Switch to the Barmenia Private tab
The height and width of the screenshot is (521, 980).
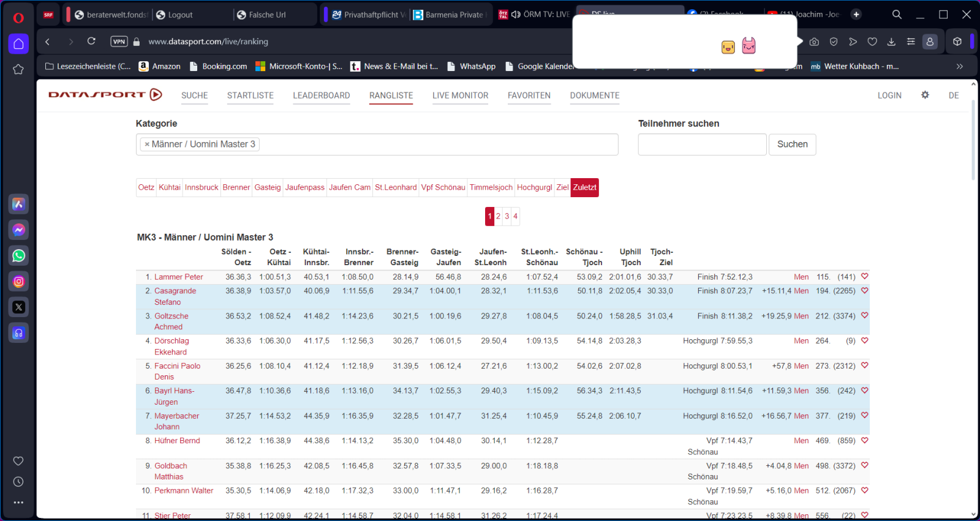(450, 15)
